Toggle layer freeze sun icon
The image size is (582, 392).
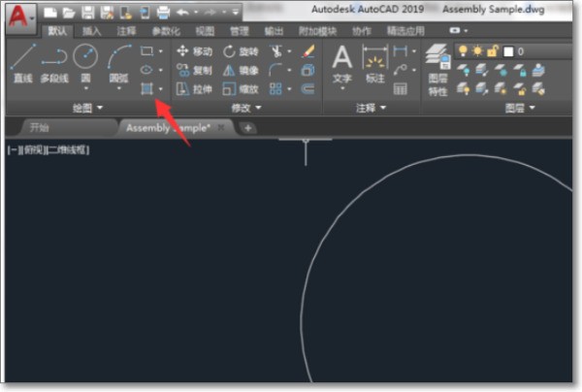pyautogui.click(x=476, y=49)
